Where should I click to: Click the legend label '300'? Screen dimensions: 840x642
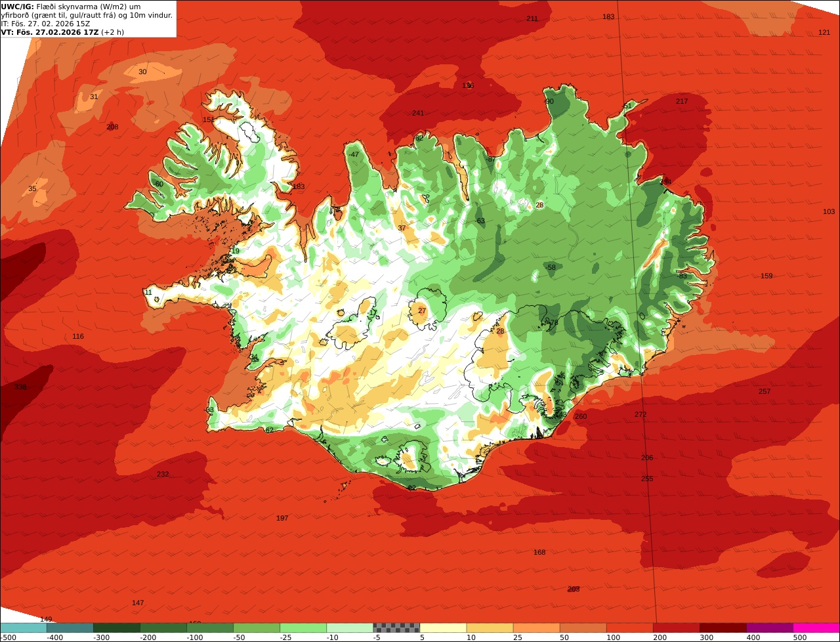(x=706, y=637)
